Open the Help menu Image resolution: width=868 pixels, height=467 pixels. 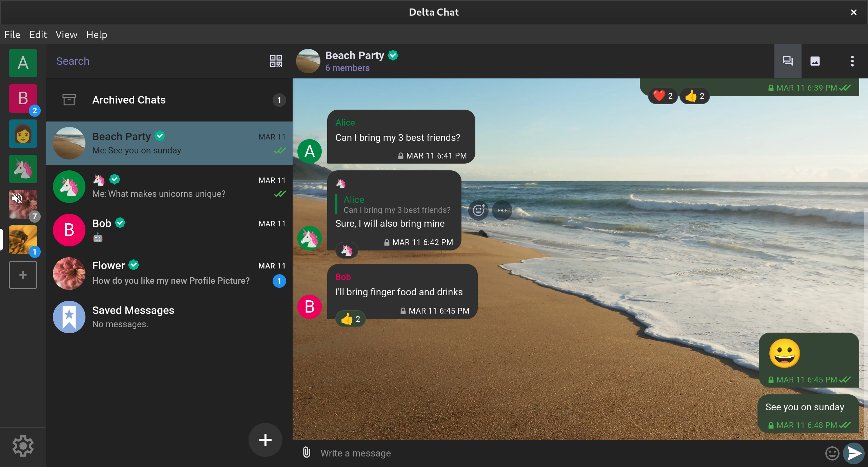pyautogui.click(x=96, y=35)
